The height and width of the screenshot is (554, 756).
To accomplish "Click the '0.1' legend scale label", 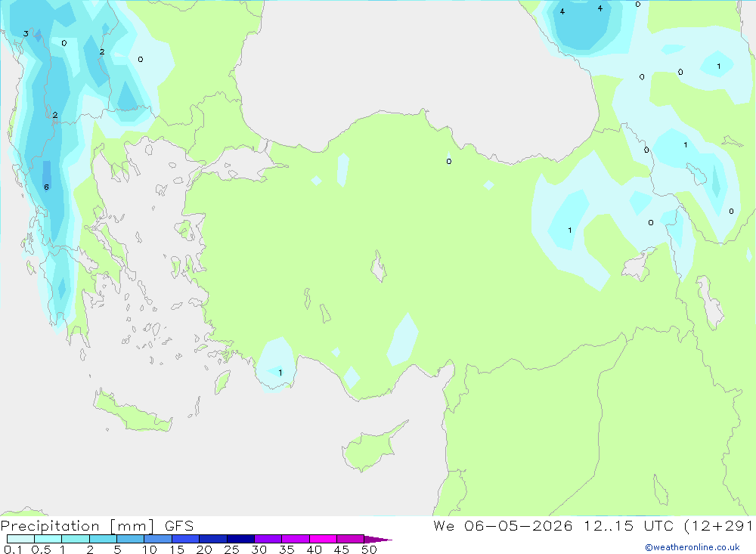I will tap(13, 549).
